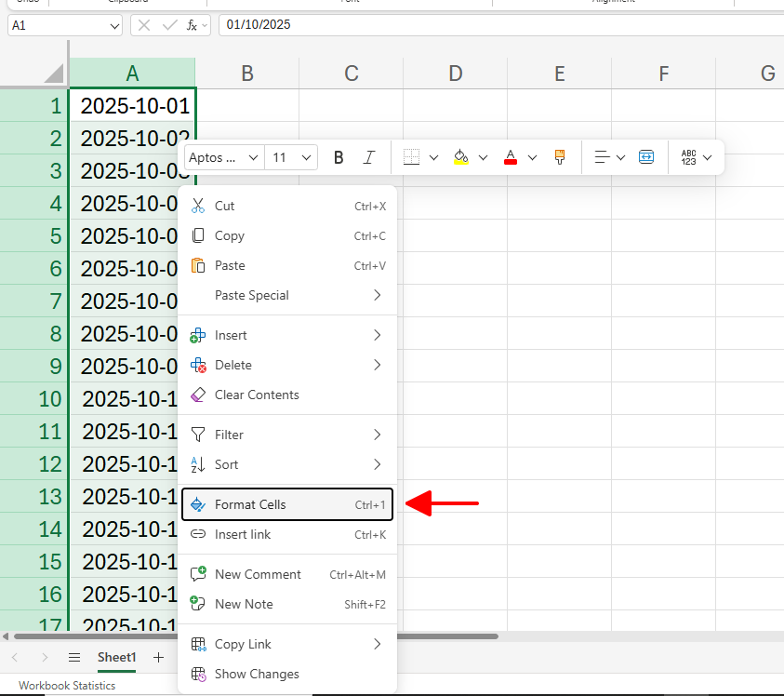
Task: Click the Insert cells icon
Action: tap(198, 335)
